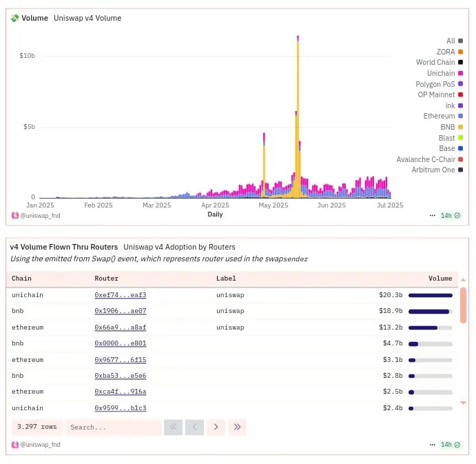Toggle the World Chain legend swatch

(x=460, y=62)
